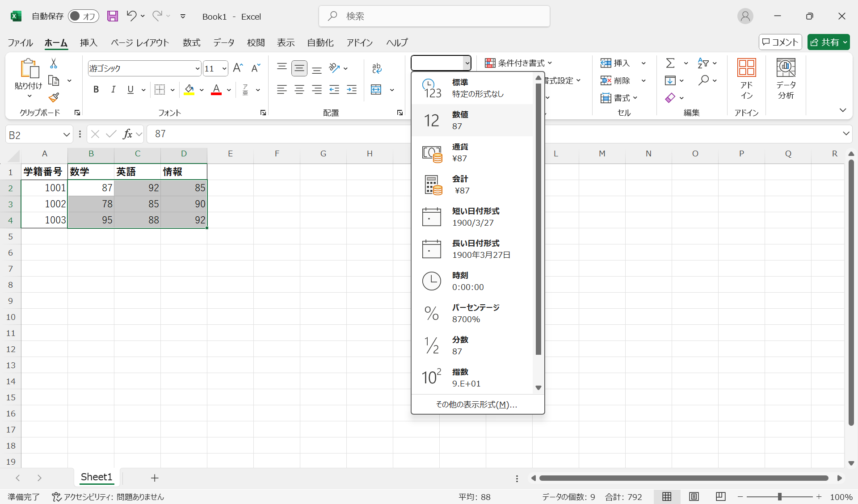Click the Undo arrow icon
This screenshot has width=858, height=504.
tap(131, 16)
